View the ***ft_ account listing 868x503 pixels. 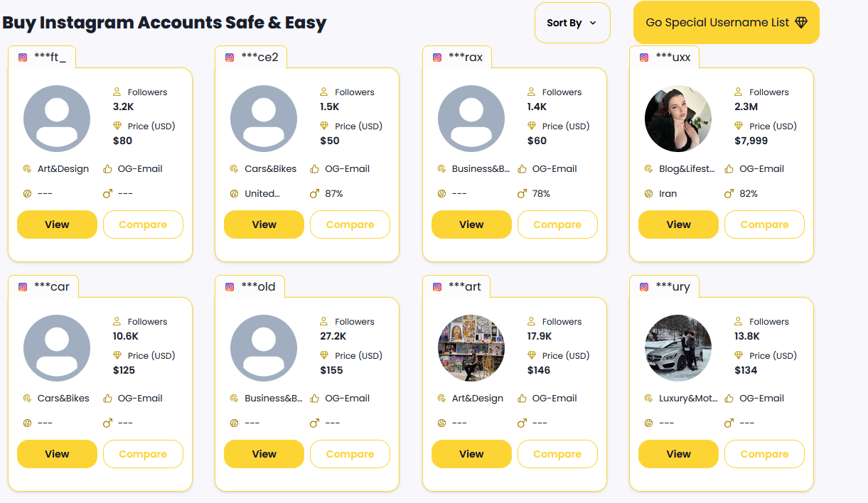[57, 225]
